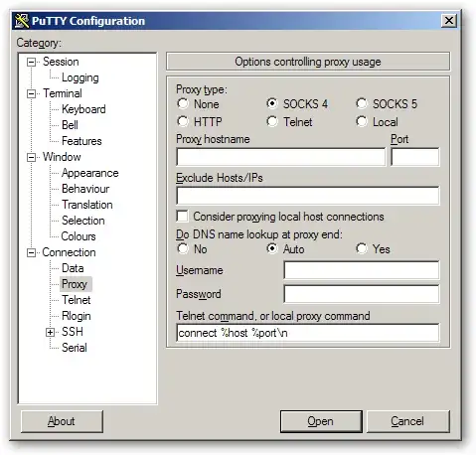Image resolution: width=476 pixels, height=455 pixels.
Task: Click the Username field
Action: click(362, 270)
